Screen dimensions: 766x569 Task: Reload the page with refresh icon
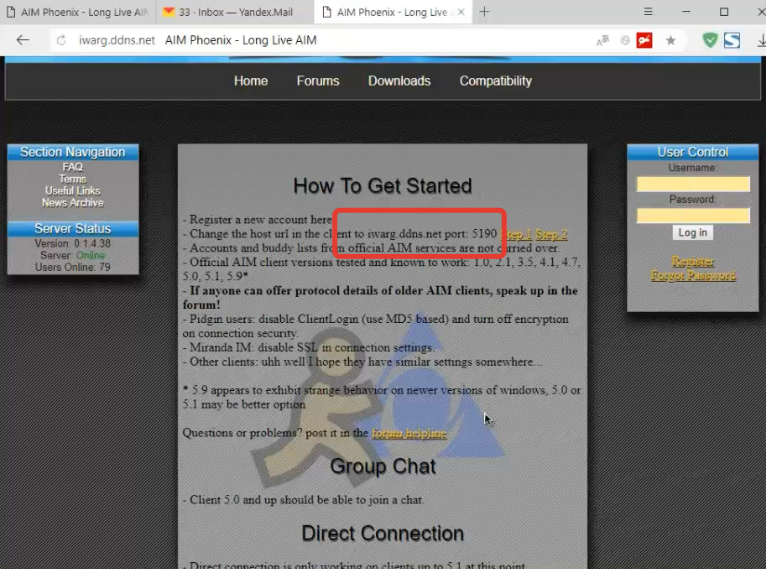tap(61, 41)
